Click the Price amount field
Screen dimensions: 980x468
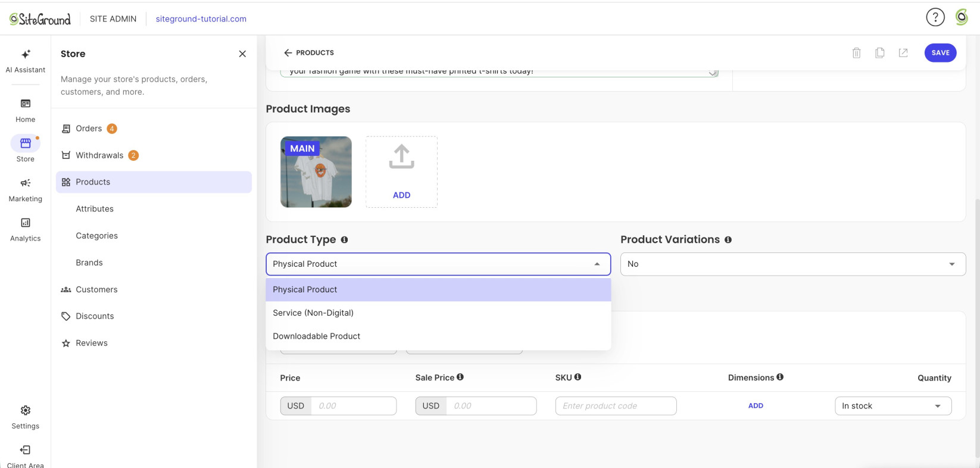354,406
